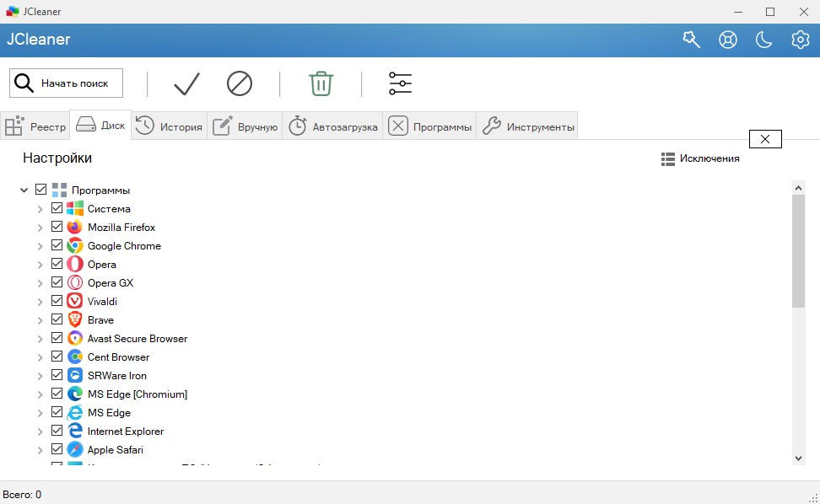Click the Программы root tree icon
820x504 pixels.
[59, 190]
